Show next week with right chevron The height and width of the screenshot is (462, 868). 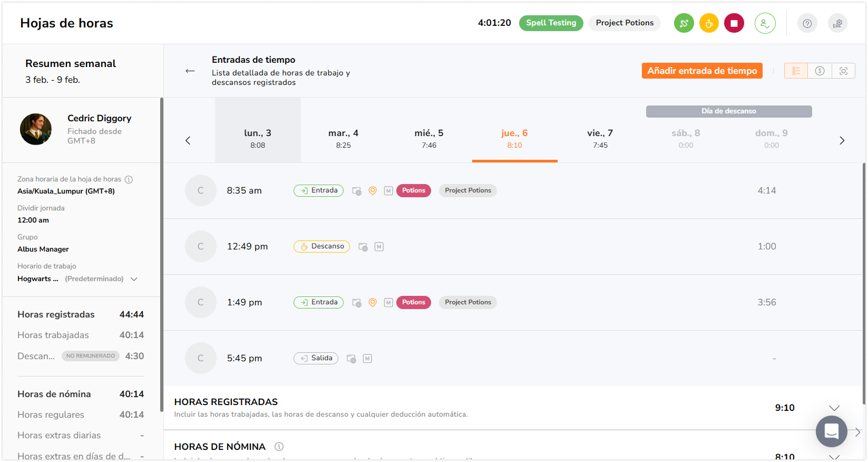pos(842,140)
